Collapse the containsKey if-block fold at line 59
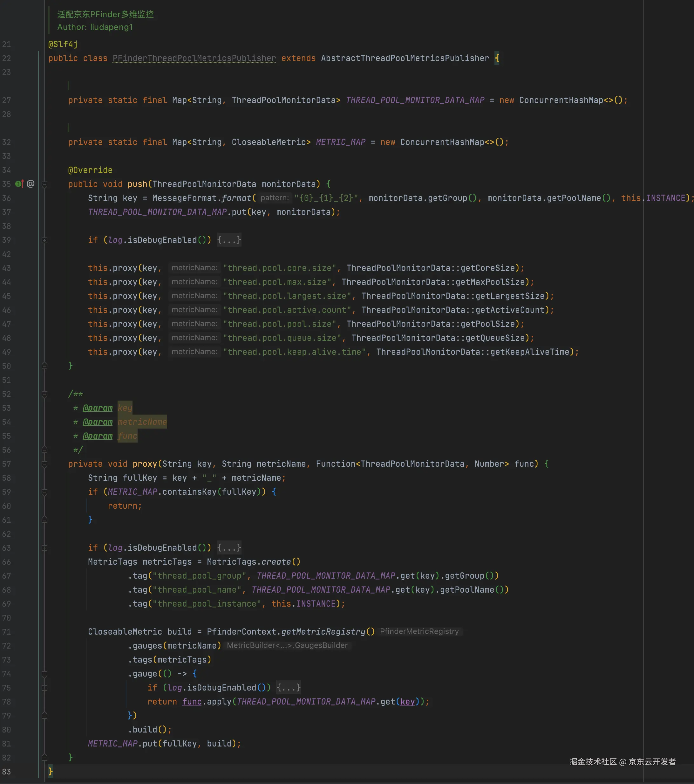 pyautogui.click(x=44, y=492)
